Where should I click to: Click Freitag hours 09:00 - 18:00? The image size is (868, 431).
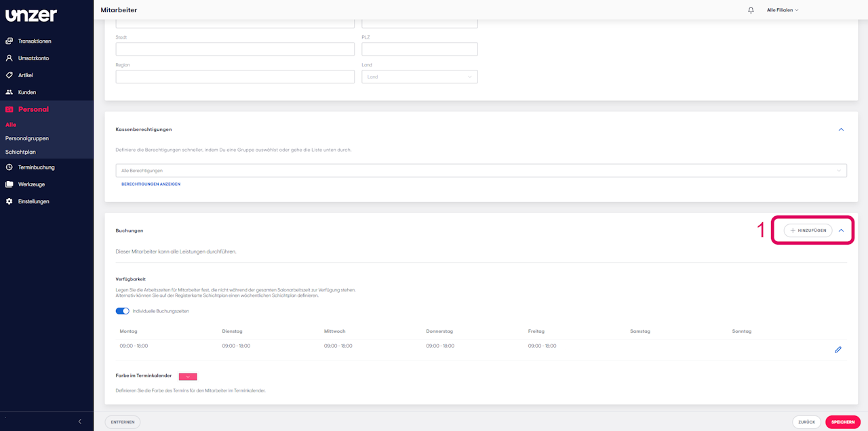542,346
